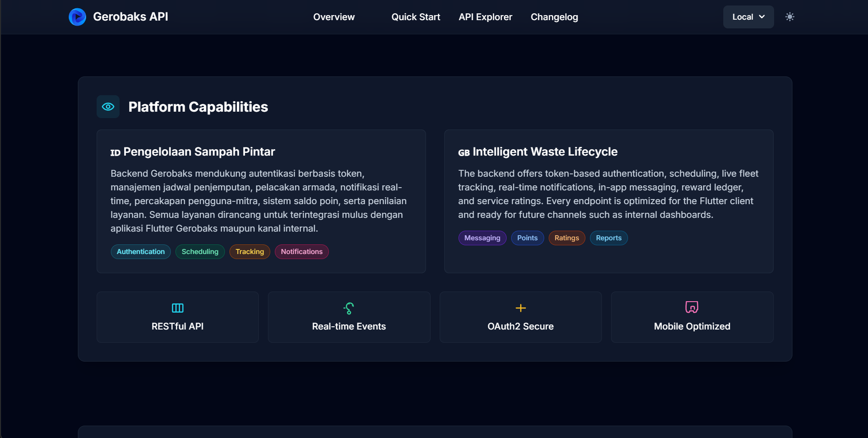Select the RESTful API icon
Image resolution: width=868 pixels, height=438 pixels.
coord(177,308)
